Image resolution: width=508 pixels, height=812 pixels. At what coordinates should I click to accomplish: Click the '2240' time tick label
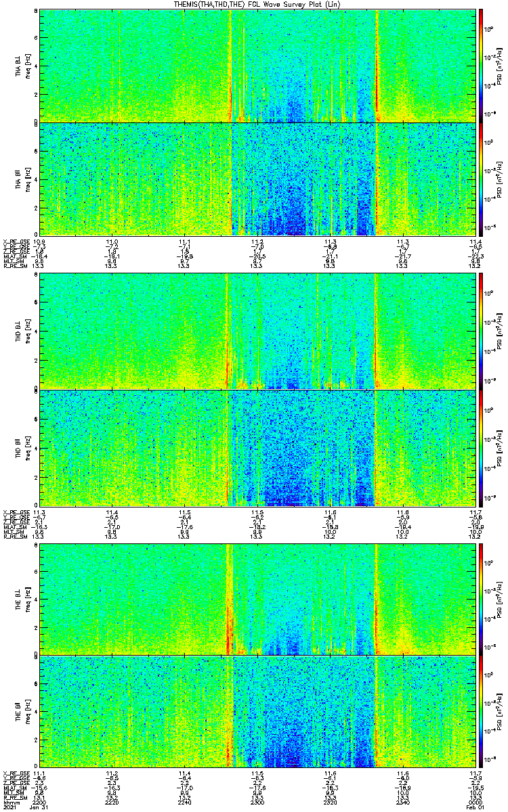point(184,803)
